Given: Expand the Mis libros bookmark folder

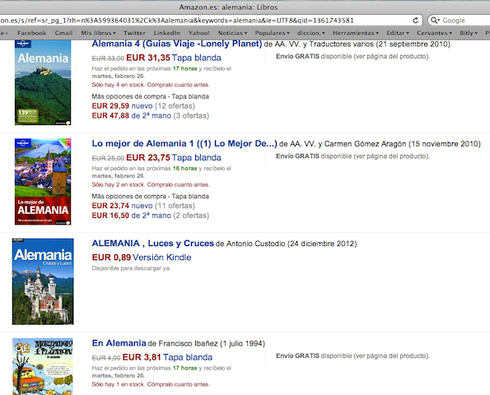Looking at the screenshot, I should pos(98,33).
